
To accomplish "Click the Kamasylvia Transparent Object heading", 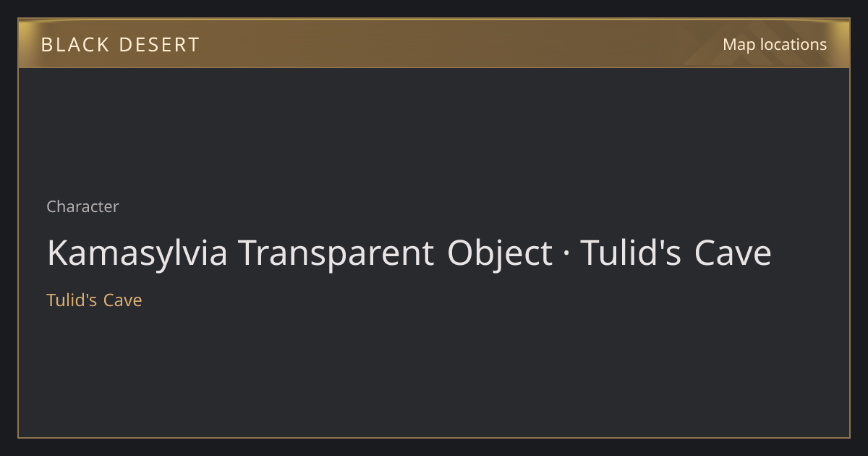I will point(409,253).
